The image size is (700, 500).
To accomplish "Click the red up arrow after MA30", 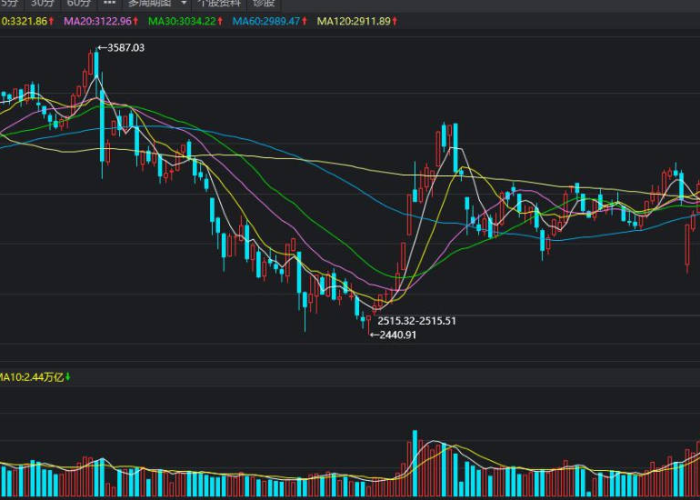I will 223,20.
